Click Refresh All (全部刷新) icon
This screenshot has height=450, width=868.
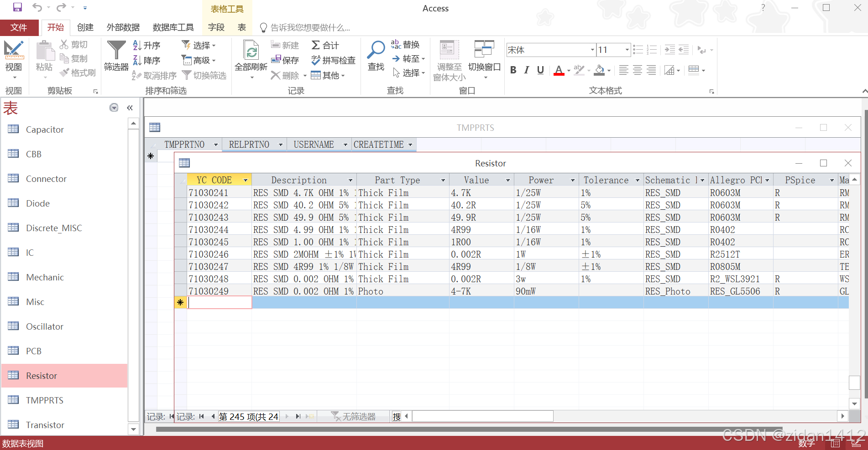tap(251, 50)
